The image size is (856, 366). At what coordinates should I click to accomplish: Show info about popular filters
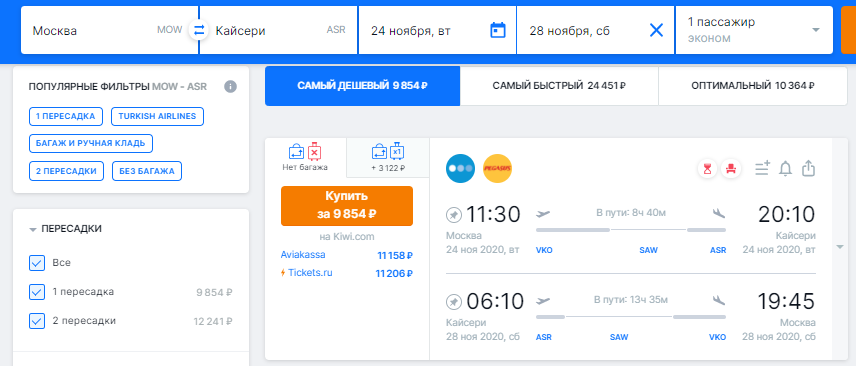230,86
